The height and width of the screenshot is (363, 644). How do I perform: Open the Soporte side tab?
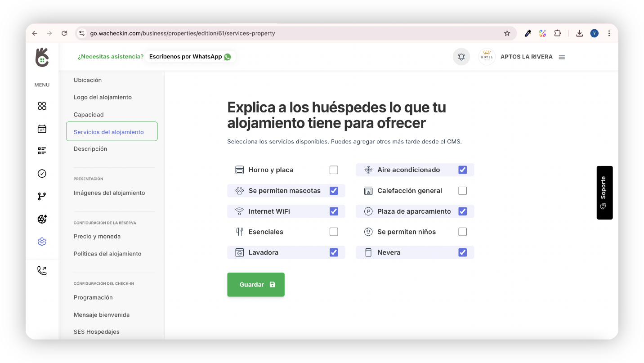point(604,193)
